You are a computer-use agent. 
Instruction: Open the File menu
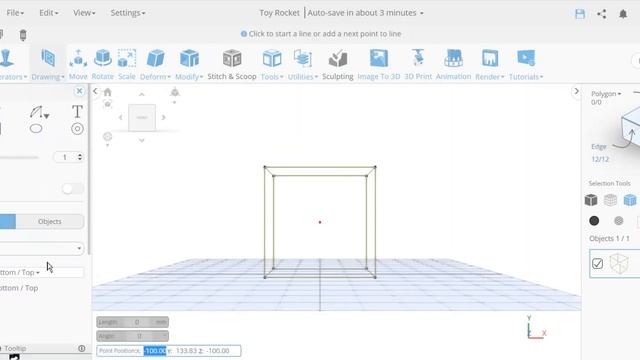pos(15,13)
